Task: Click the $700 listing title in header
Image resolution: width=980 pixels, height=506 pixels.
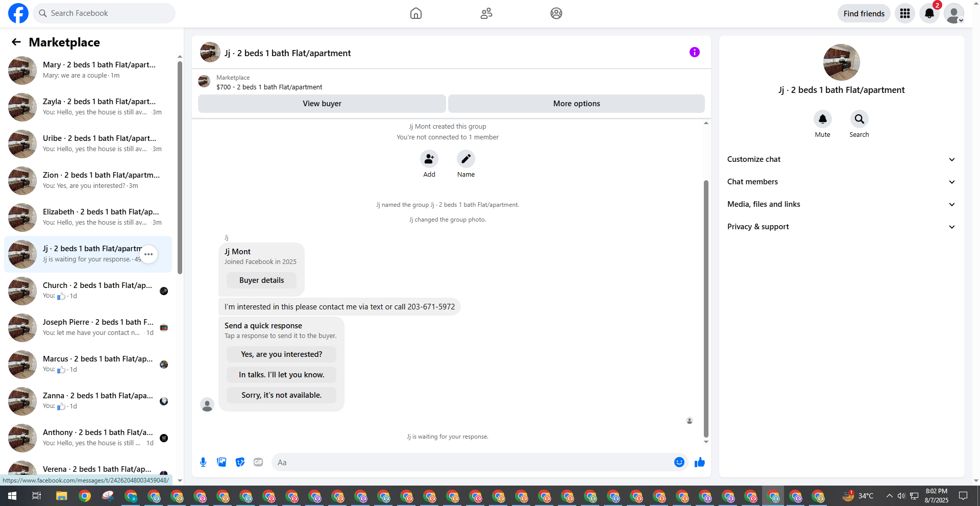Action: click(x=269, y=87)
